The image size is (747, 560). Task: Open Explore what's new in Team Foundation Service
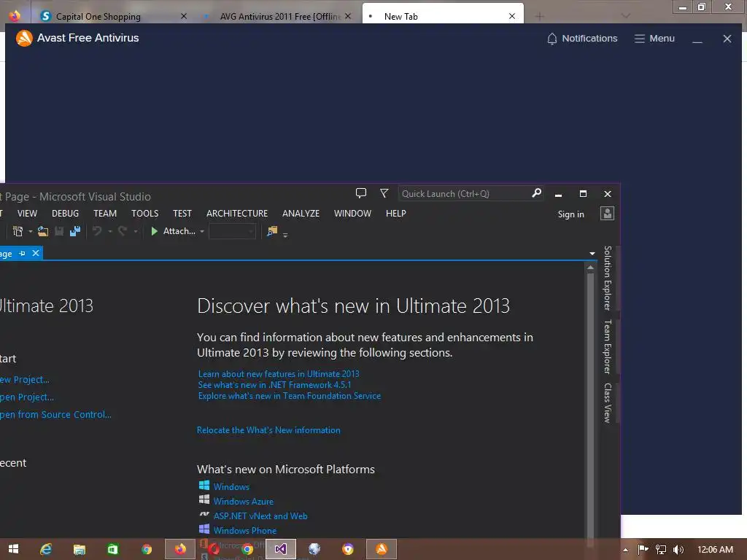click(x=289, y=396)
